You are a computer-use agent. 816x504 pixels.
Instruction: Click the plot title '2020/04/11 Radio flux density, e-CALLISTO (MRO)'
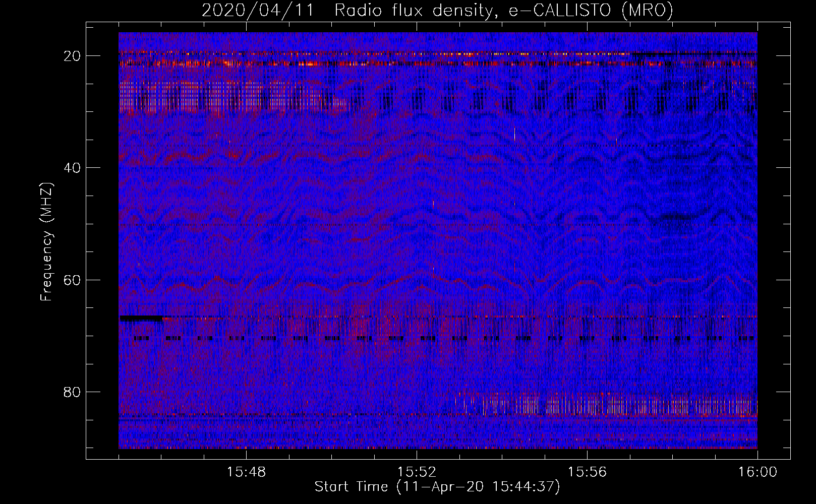tap(437, 10)
